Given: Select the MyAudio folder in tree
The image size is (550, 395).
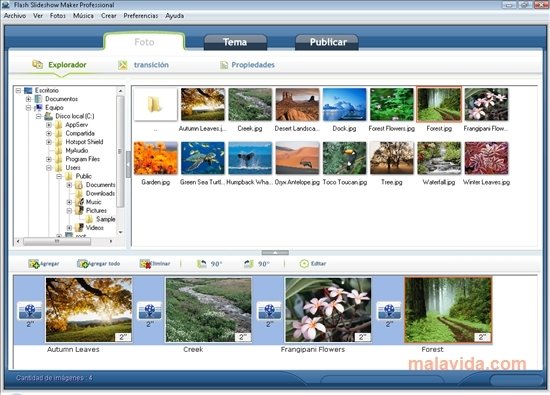Looking at the screenshot, I should (x=77, y=150).
